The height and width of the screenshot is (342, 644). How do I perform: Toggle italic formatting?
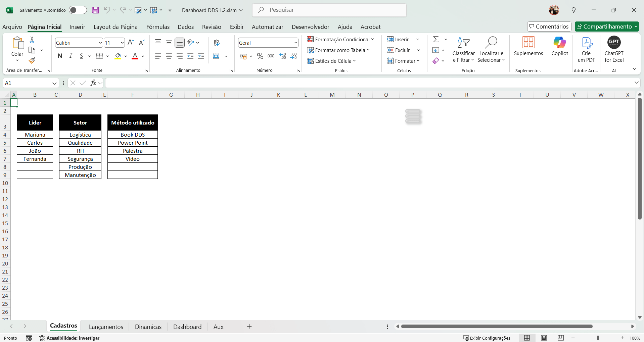pyautogui.click(x=71, y=56)
